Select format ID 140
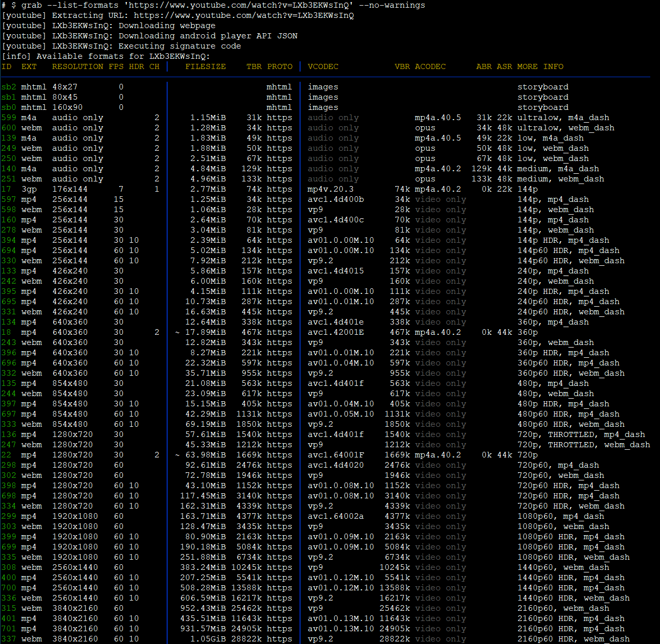Image resolution: width=660 pixels, height=644 pixels. [9, 169]
